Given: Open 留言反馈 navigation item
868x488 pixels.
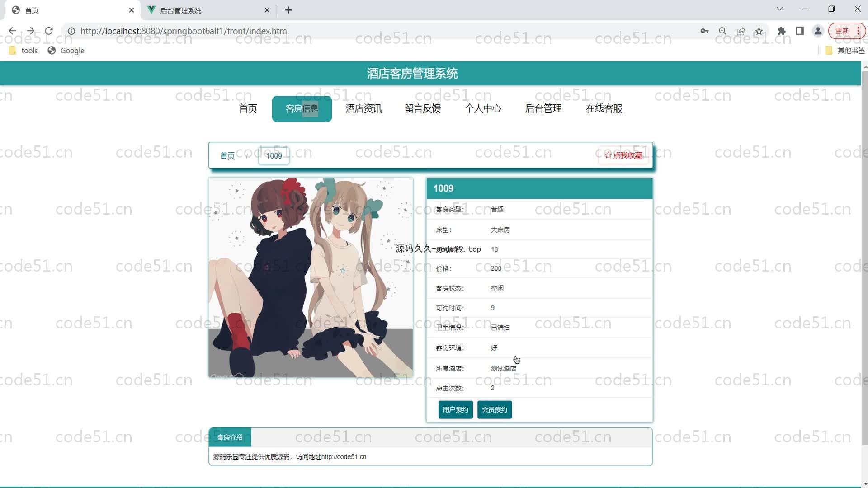Looking at the screenshot, I should pos(423,108).
